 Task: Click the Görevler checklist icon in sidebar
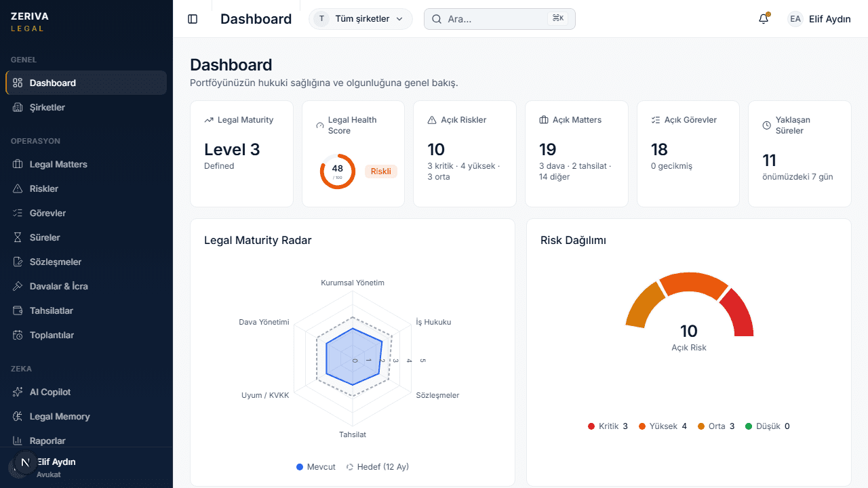(18, 213)
